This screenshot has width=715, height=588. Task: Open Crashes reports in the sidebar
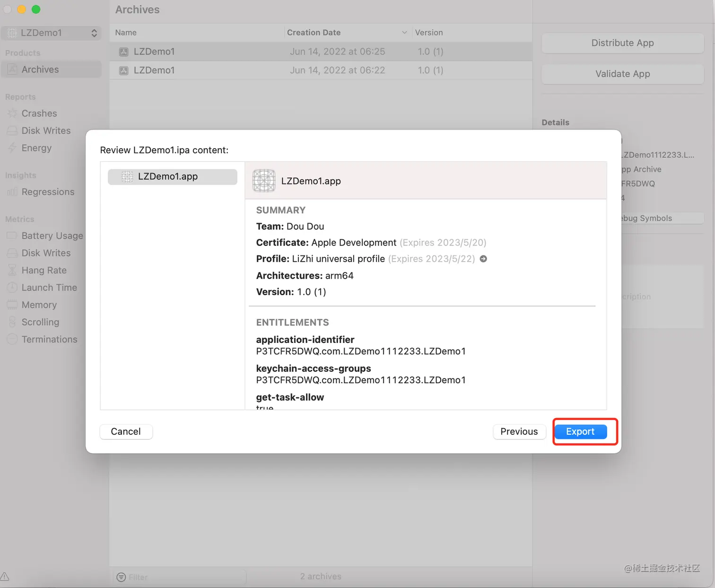(x=39, y=114)
